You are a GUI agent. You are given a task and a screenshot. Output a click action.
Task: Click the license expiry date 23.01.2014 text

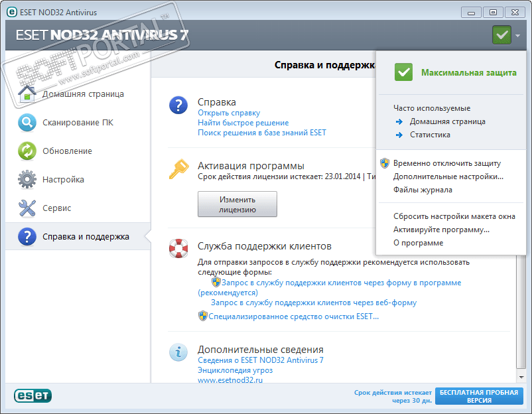click(342, 176)
